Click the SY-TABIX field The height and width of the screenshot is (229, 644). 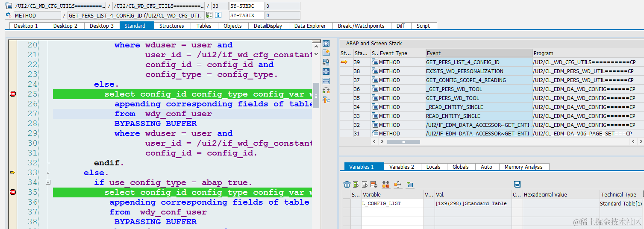click(x=247, y=15)
